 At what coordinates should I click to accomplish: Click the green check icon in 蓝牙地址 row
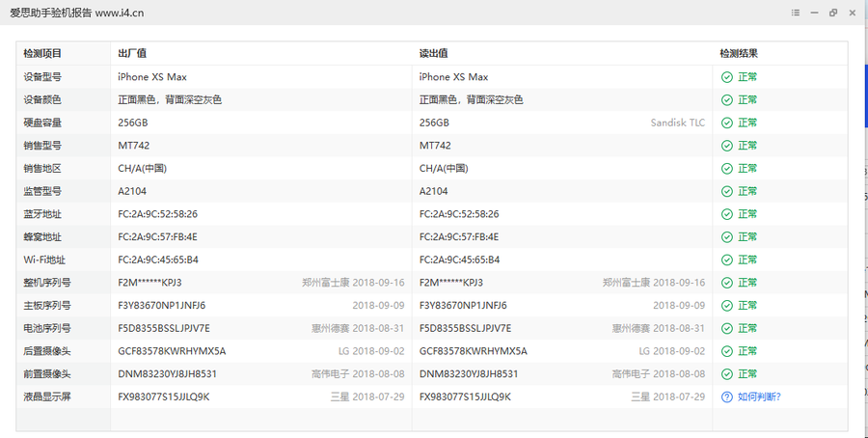pyautogui.click(x=727, y=214)
